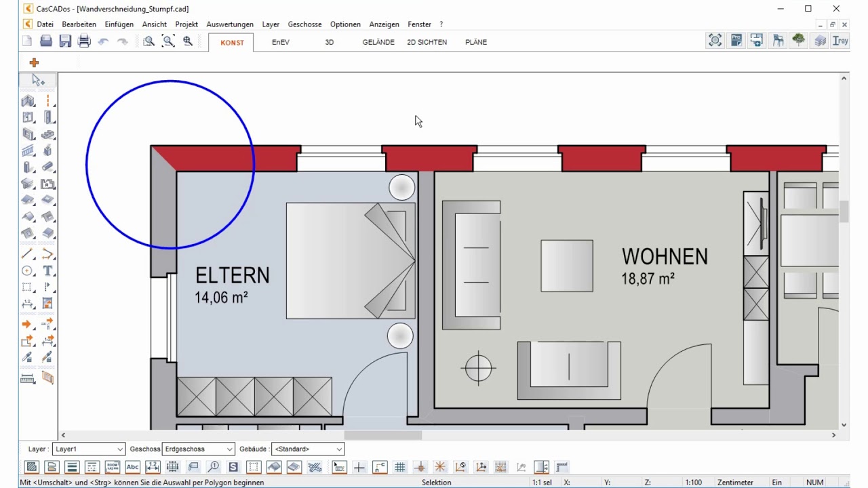The image size is (868, 488).
Task: Choose the 1.2 dimension tool in left toolbar
Action: point(28,304)
